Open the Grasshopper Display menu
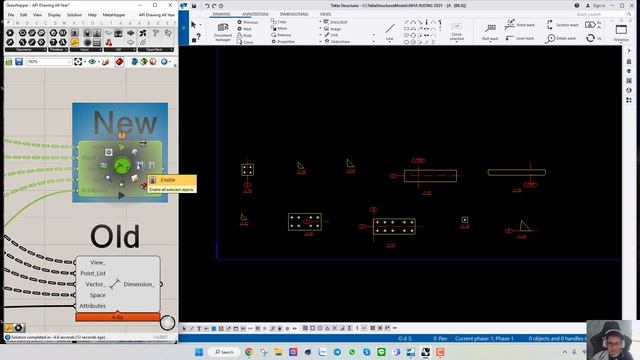The width and height of the screenshot is (640, 360). pyautogui.click(x=54, y=15)
